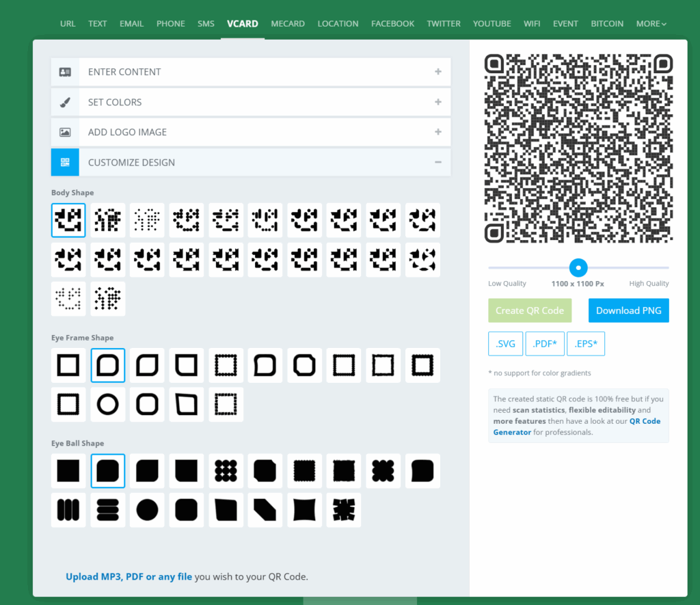Screen dimensions: 700x605
Task: Select the dotted square eye frame shape
Action: [226, 365]
